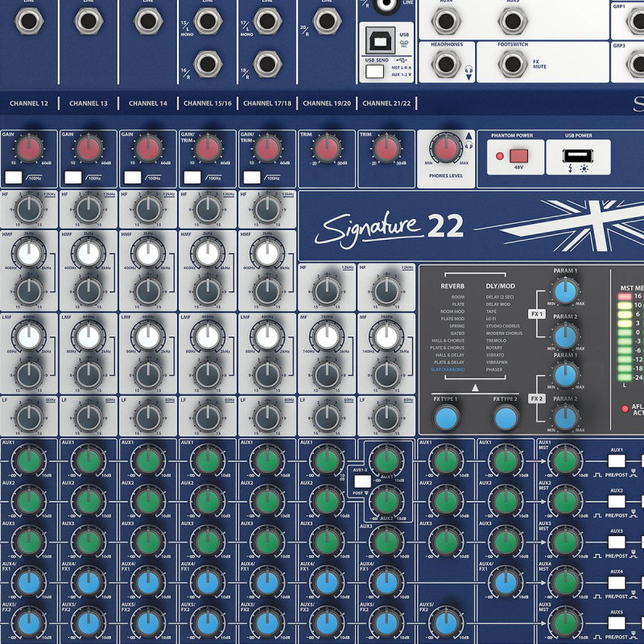
Task: Select TREMOLO in the DLY/MOD list
Action: [x=497, y=341]
